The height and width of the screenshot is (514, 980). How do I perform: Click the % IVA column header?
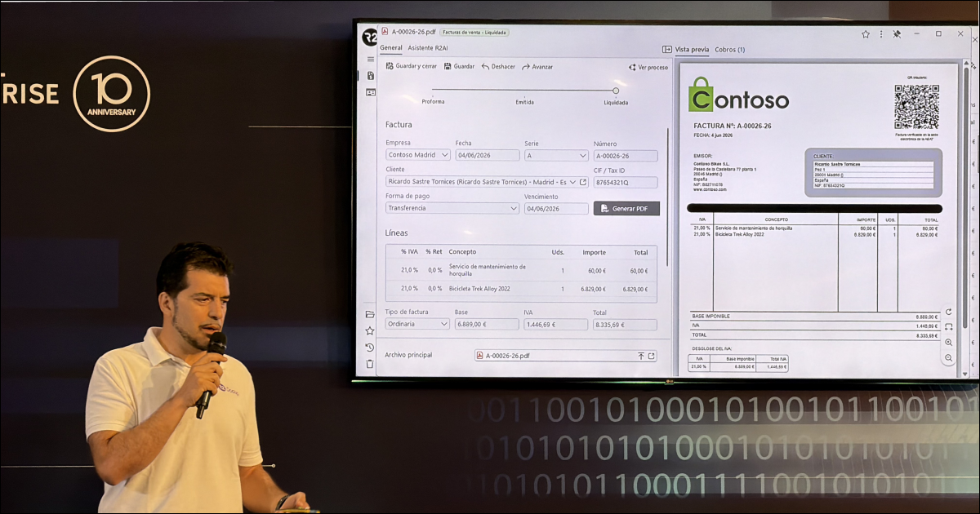(409, 252)
